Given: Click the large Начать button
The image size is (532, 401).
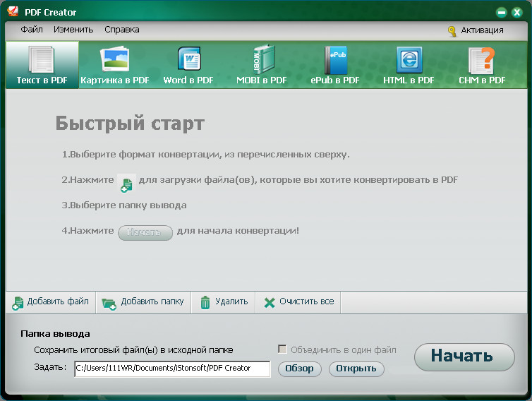Looking at the screenshot, I should point(464,357).
